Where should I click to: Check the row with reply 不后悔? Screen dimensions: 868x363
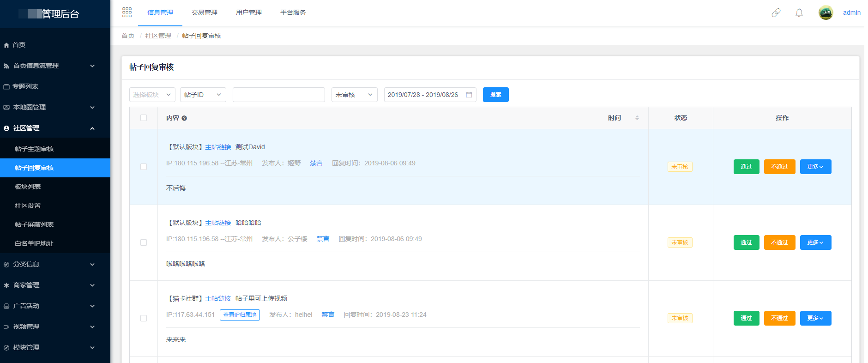(x=144, y=167)
